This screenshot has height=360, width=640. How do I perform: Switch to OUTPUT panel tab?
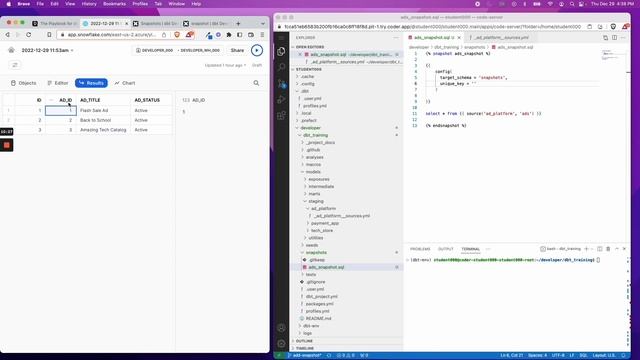pyautogui.click(x=446, y=249)
